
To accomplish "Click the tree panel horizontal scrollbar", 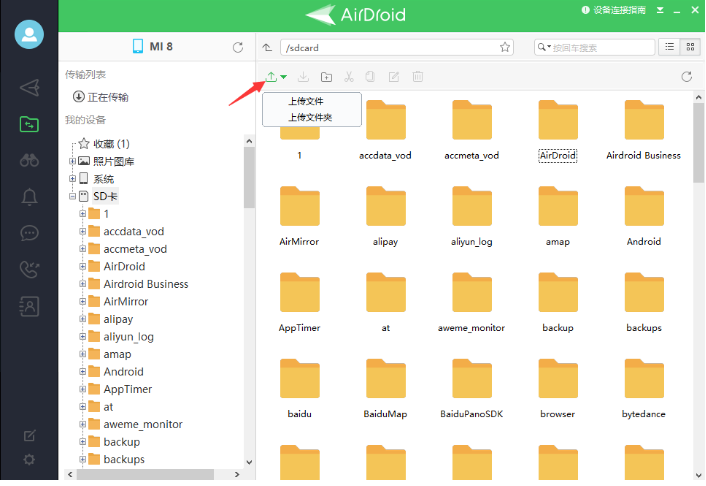I will click(145, 474).
